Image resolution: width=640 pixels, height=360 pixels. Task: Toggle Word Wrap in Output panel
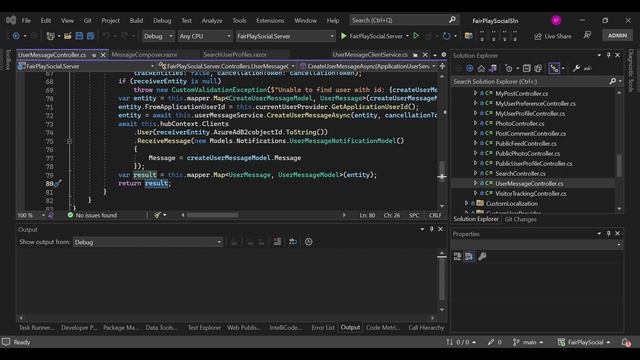click(293, 242)
